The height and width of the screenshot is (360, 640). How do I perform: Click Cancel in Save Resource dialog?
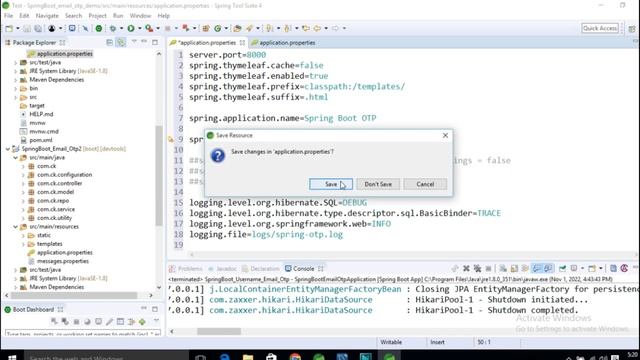[x=425, y=184]
